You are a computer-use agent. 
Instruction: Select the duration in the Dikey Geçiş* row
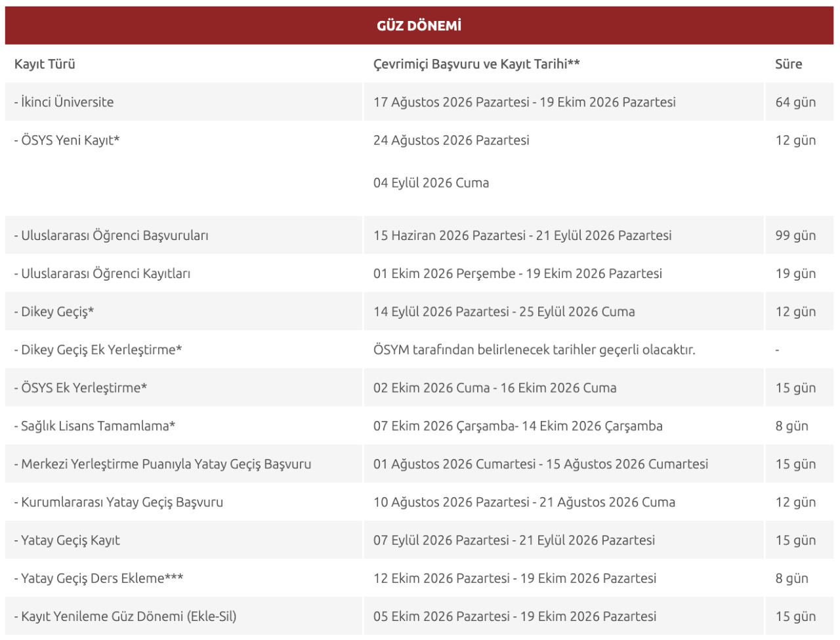pos(795,311)
